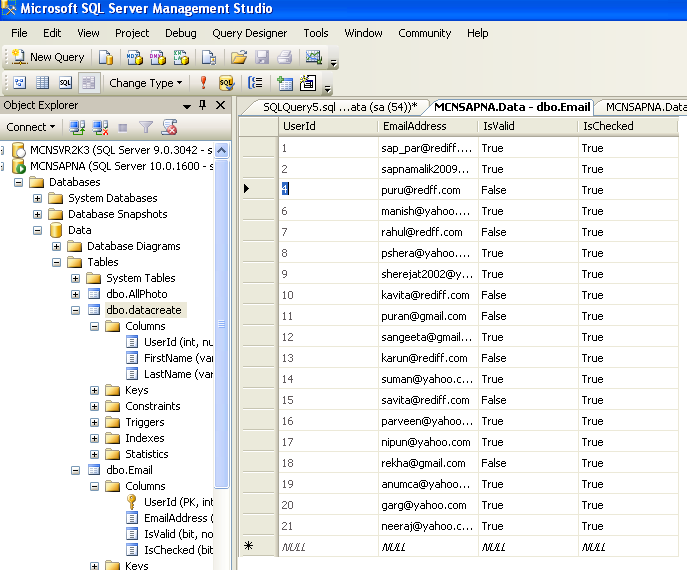687x570 pixels.
Task: Click the NULL UserId cell in new row
Action: point(328,547)
